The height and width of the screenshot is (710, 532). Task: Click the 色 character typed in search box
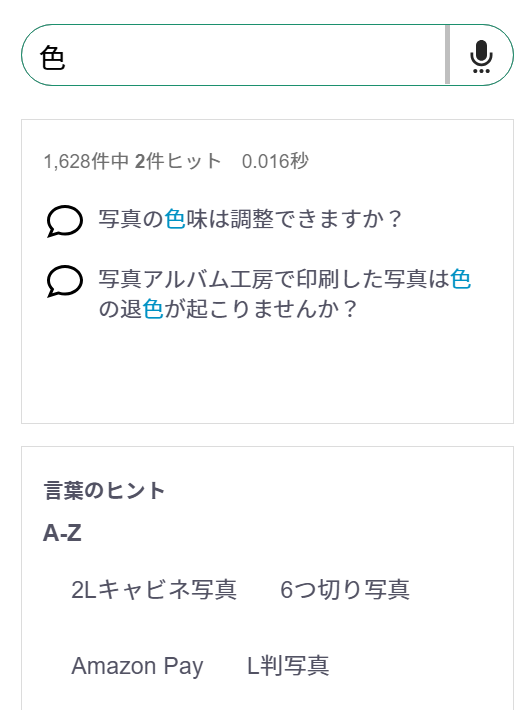click(53, 58)
